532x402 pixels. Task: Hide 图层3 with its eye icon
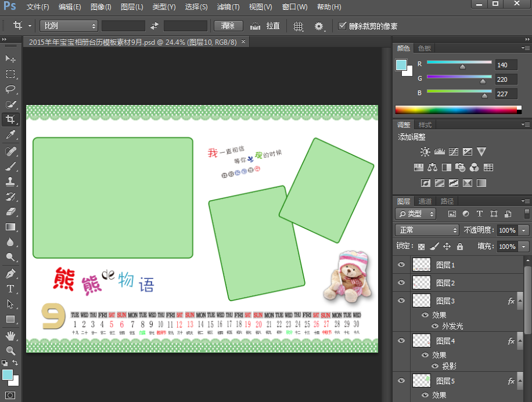(x=401, y=300)
